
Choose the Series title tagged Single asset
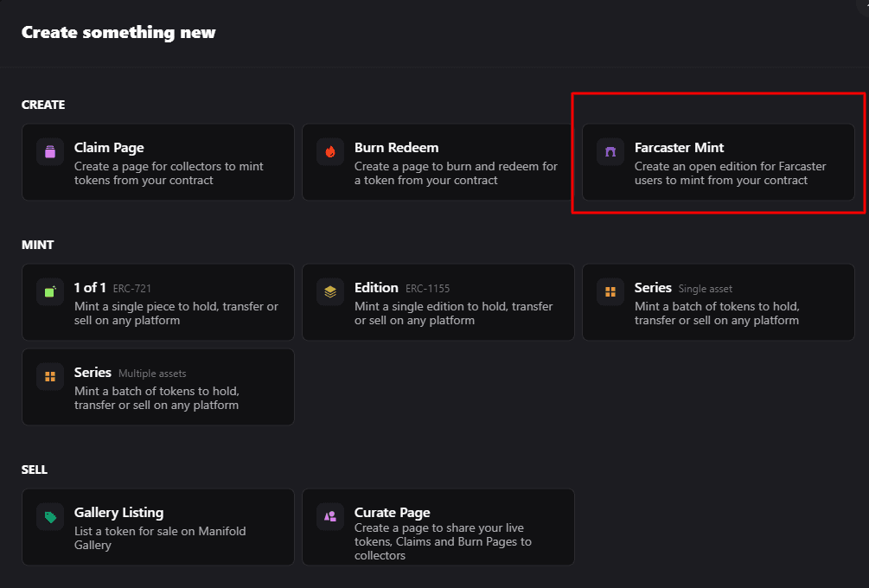point(653,288)
